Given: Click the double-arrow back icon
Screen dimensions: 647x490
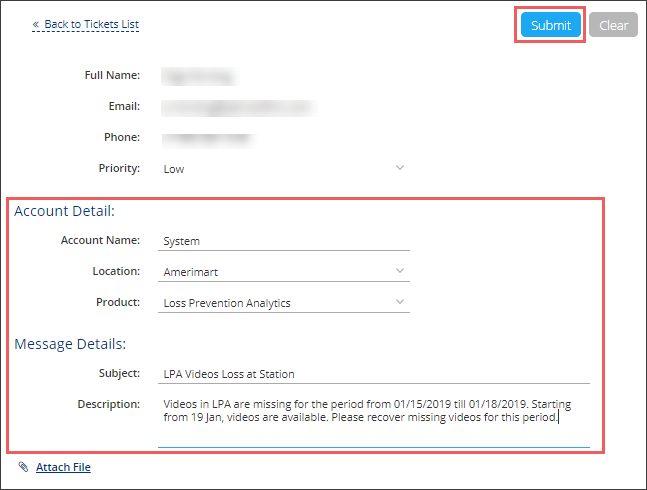Looking at the screenshot, I should (36, 24).
